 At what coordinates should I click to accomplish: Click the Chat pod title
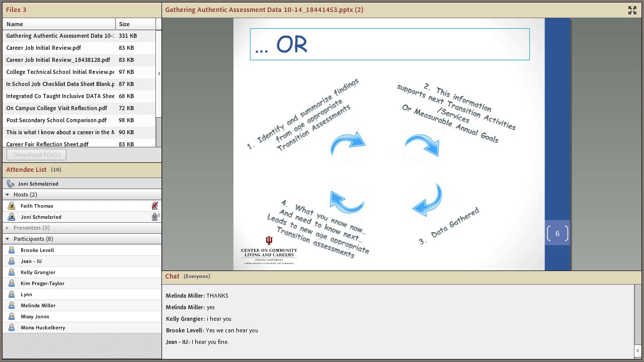(x=172, y=276)
